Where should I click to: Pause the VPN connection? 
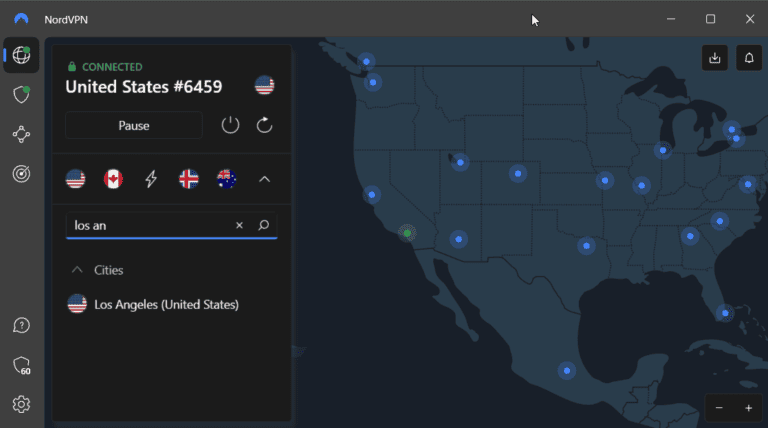pos(134,125)
